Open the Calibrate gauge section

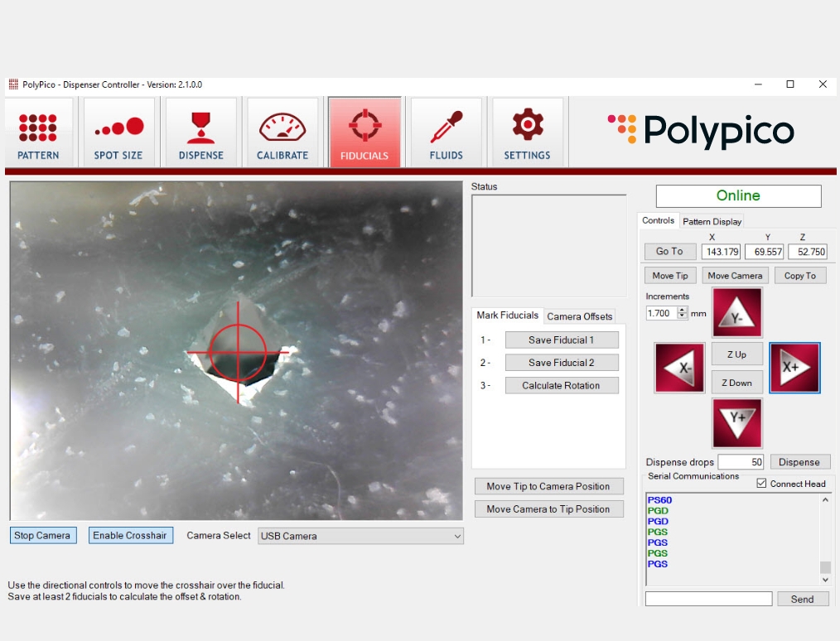point(282,132)
